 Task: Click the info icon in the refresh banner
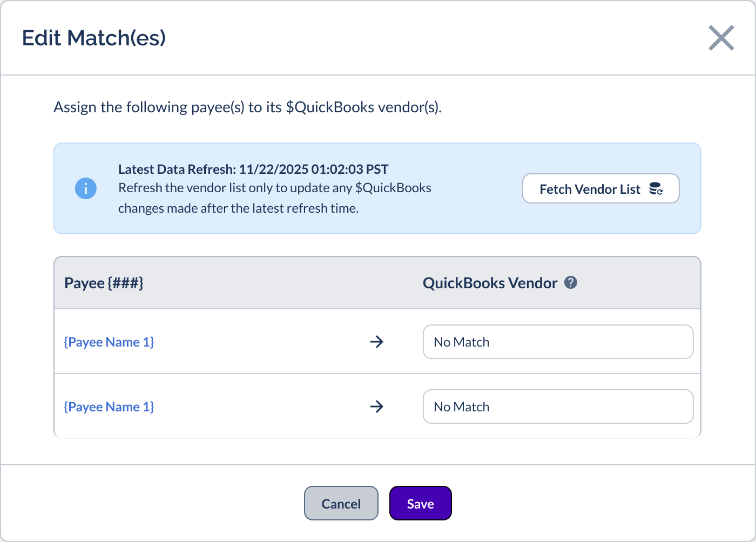85,188
